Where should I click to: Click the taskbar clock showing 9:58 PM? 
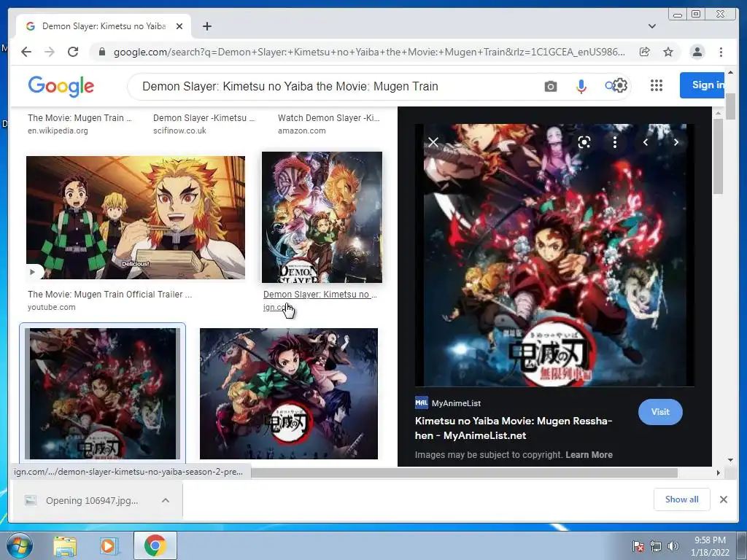710,546
